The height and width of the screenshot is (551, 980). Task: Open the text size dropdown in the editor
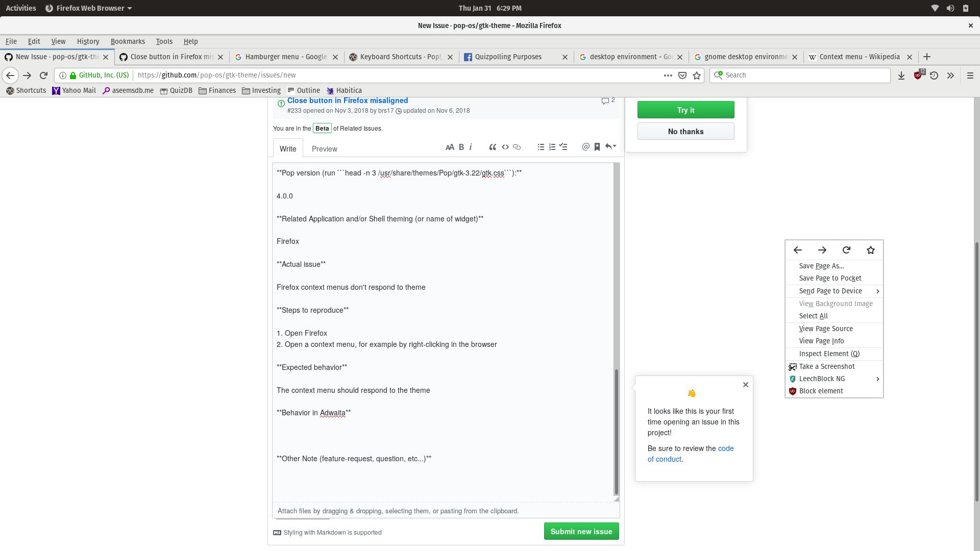(x=450, y=147)
